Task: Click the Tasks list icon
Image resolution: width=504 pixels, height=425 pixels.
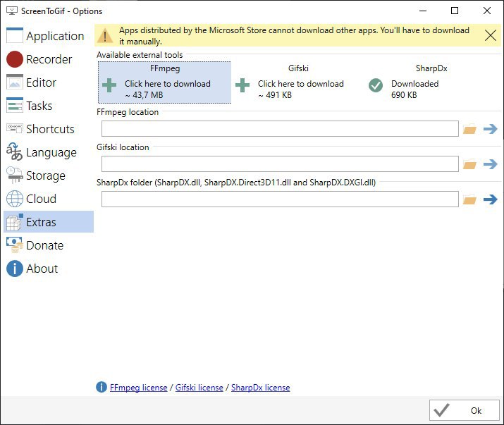Action: tap(15, 105)
